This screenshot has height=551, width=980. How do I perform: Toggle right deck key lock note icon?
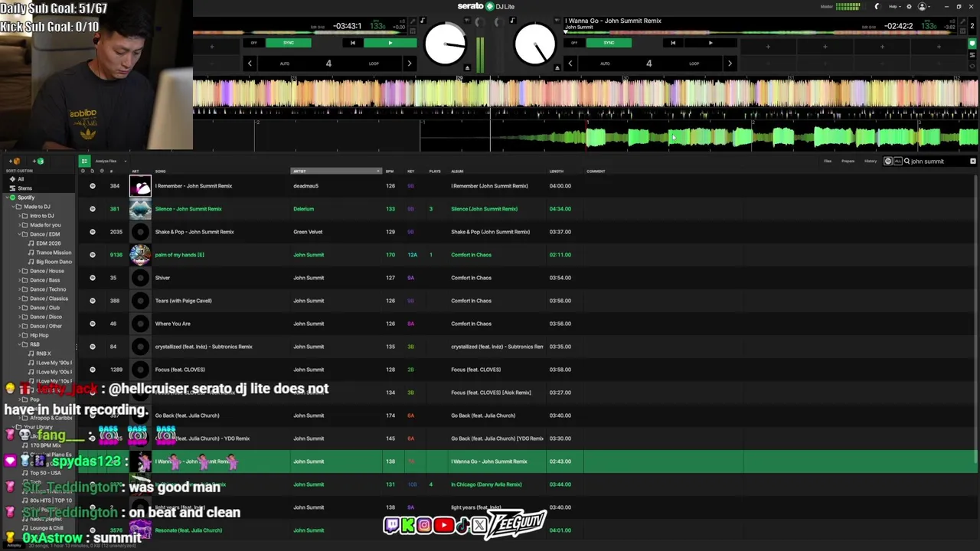point(512,21)
